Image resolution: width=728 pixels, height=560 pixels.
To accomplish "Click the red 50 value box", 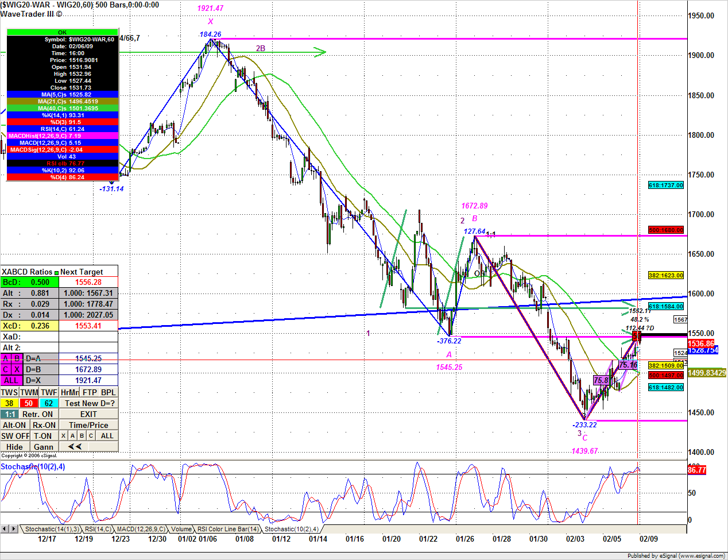I will (x=29, y=403).
